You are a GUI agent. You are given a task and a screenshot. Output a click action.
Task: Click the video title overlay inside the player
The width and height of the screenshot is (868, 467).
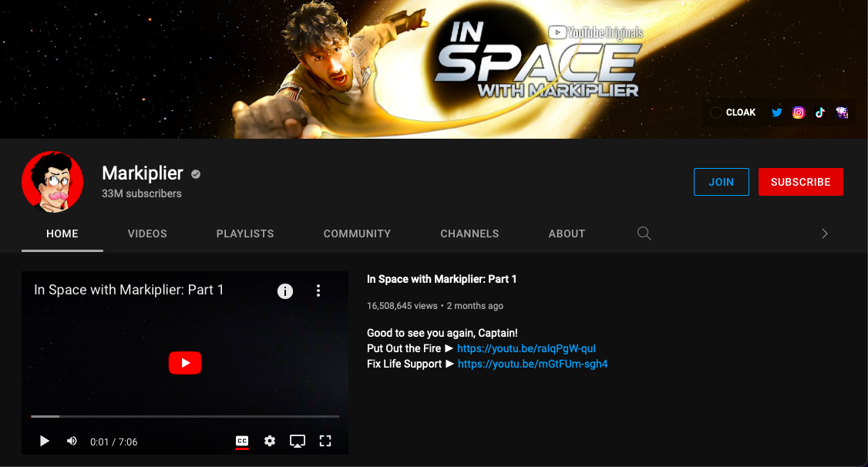click(x=129, y=290)
